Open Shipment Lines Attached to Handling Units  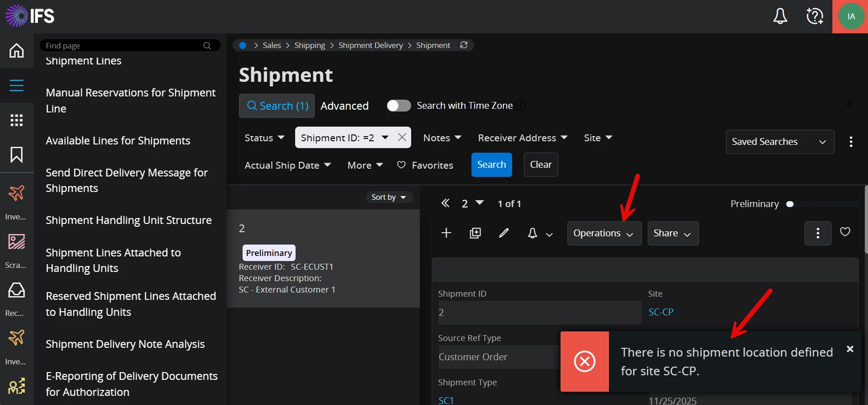coord(113,260)
